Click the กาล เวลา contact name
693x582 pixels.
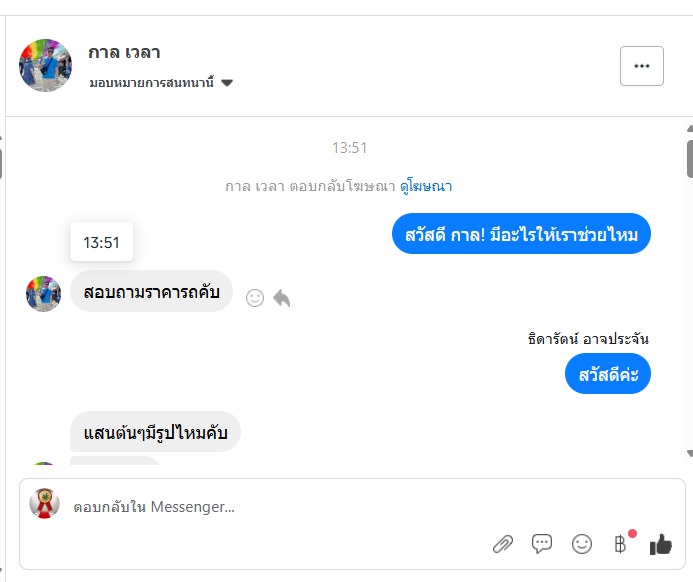tap(124, 52)
